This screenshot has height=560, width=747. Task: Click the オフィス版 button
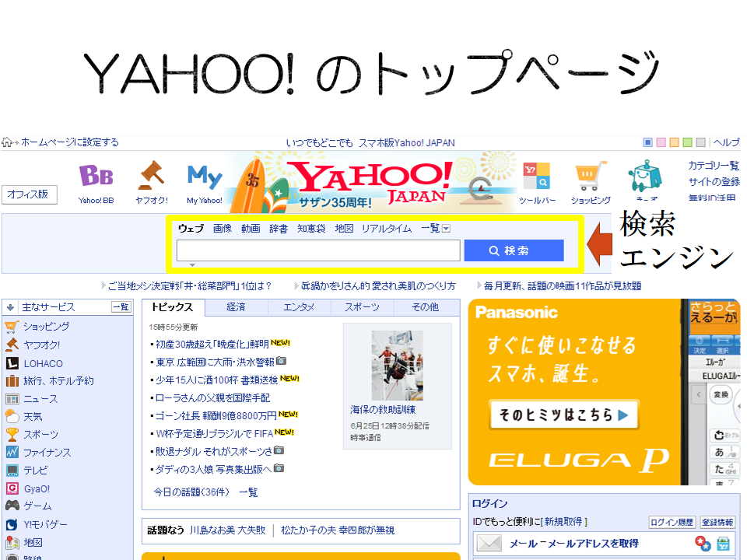coord(29,194)
